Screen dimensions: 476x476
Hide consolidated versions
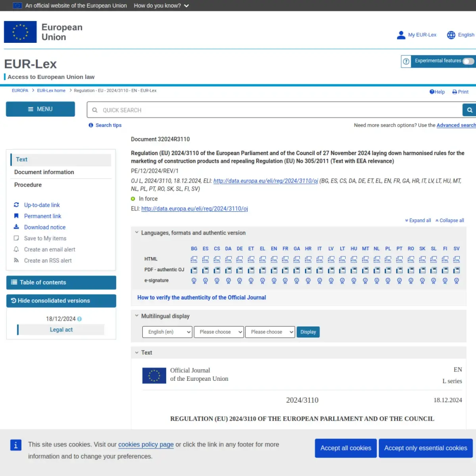click(61, 301)
